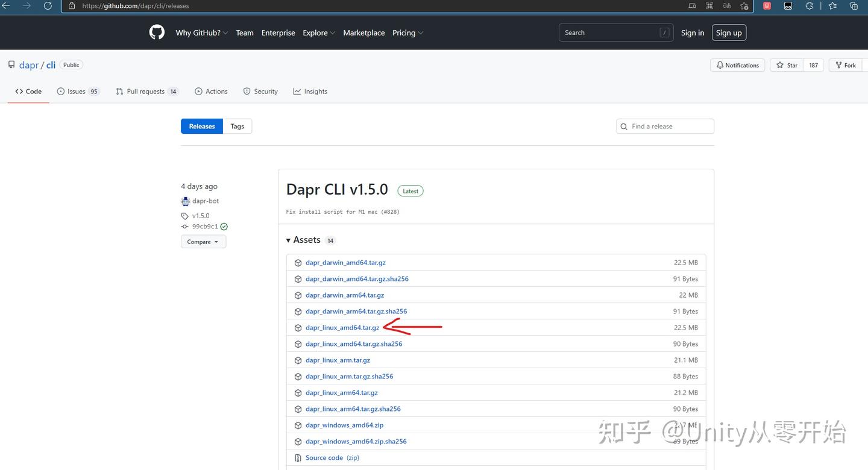
Task: Open the v1.5.0 tag link
Action: click(201, 216)
